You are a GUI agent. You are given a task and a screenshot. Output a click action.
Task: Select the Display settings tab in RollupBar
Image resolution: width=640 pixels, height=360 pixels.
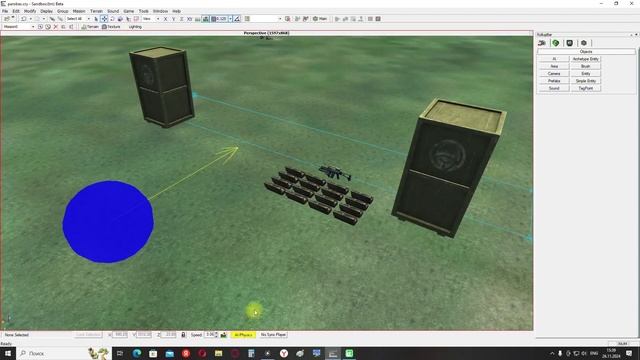pos(570,43)
